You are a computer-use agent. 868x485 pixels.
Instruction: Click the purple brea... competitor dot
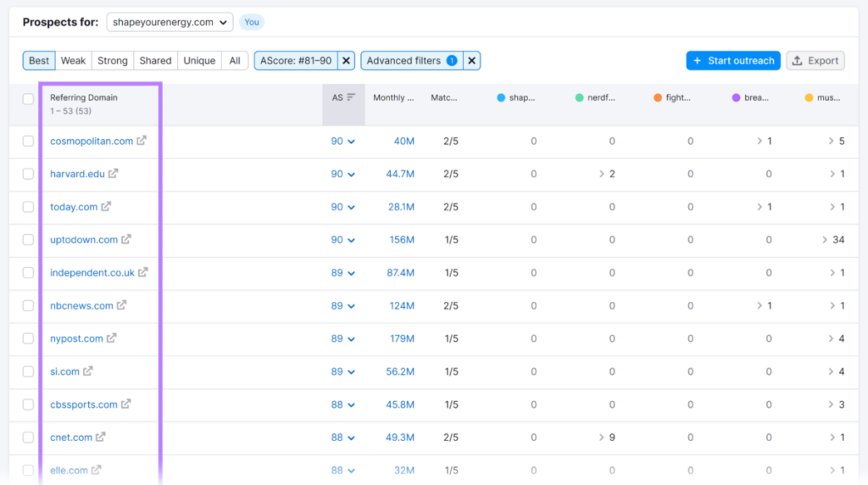[x=737, y=98]
